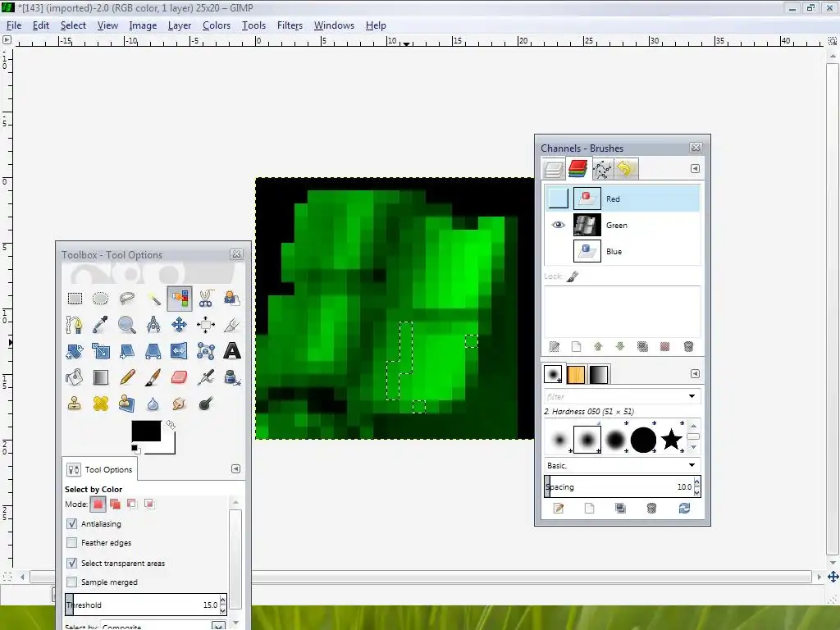
Task: Click the black foreground color swatch
Action: click(146, 431)
